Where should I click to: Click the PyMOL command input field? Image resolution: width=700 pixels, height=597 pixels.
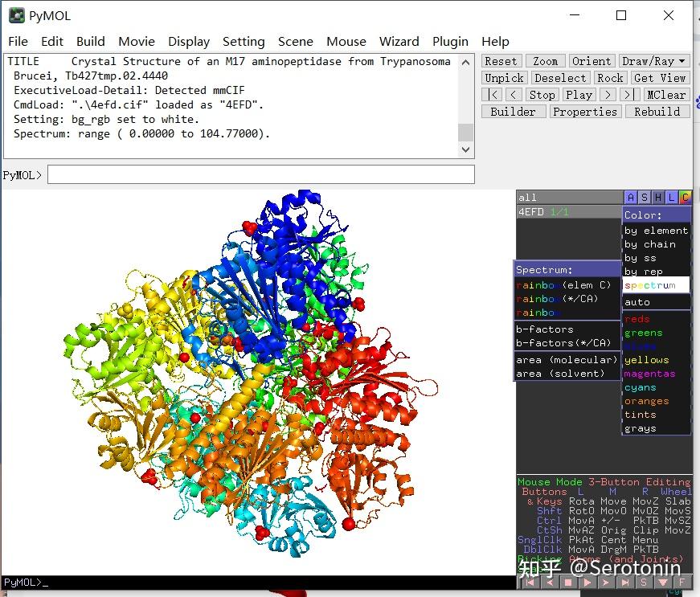[260, 174]
